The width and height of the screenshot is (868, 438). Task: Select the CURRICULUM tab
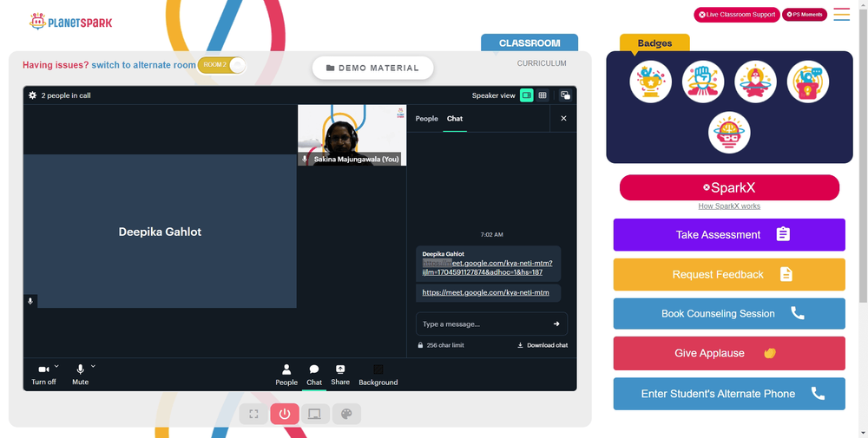542,63
